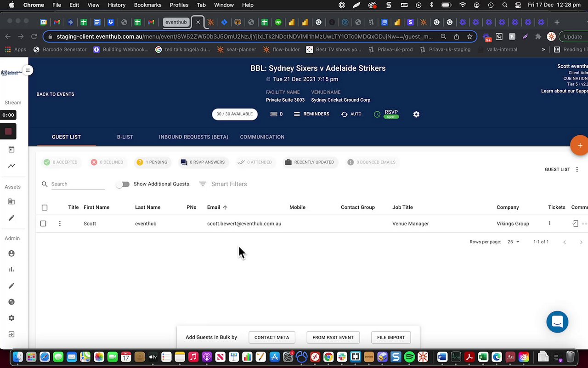Click the search magnifier icon
The width and height of the screenshot is (588, 368).
(x=45, y=184)
